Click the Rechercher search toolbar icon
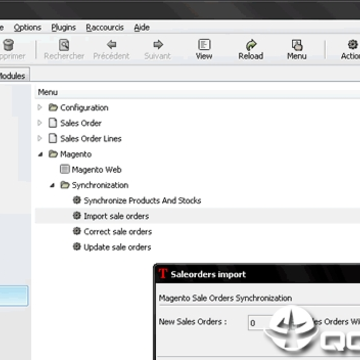The image size is (360, 360). pyautogui.click(x=64, y=44)
